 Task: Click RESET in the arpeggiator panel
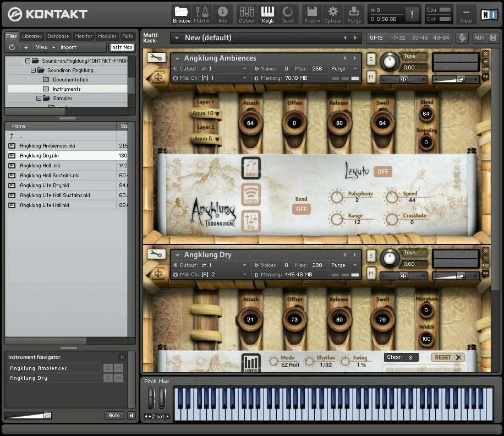(448, 357)
